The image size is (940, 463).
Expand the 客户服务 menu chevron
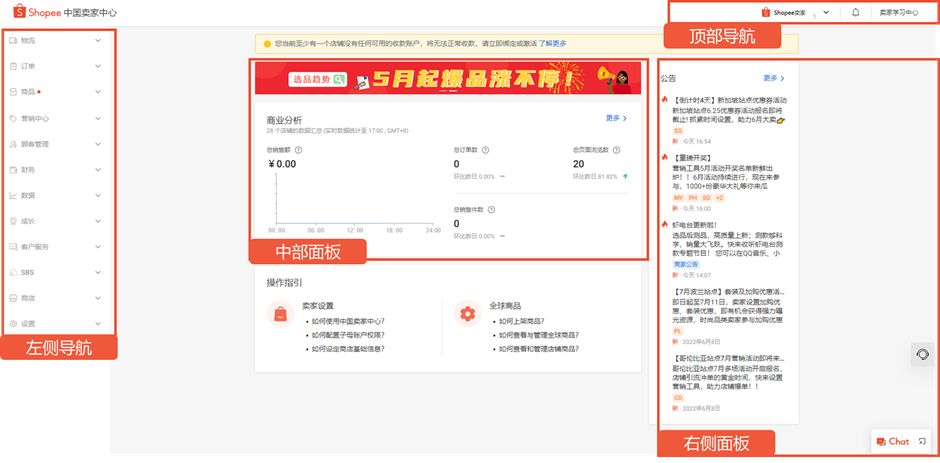click(x=98, y=246)
